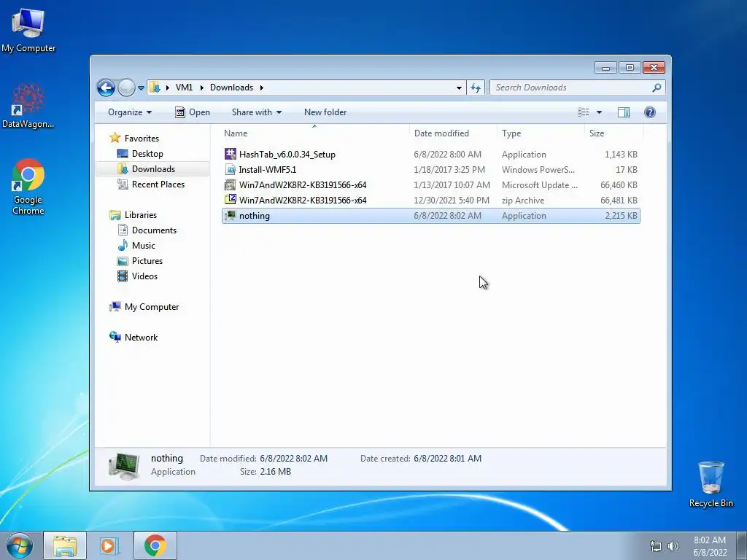Click the folder icon in the address bar
Viewport: 747px width, 560px height.
tap(155, 87)
